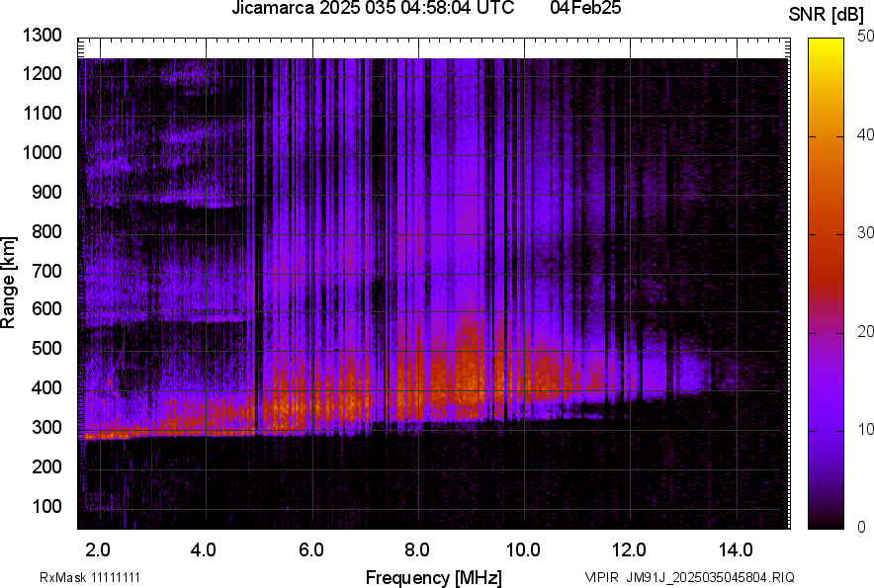Click the VIPIR JM91J RIQ filename text

pyautogui.click(x=689, y=577)
